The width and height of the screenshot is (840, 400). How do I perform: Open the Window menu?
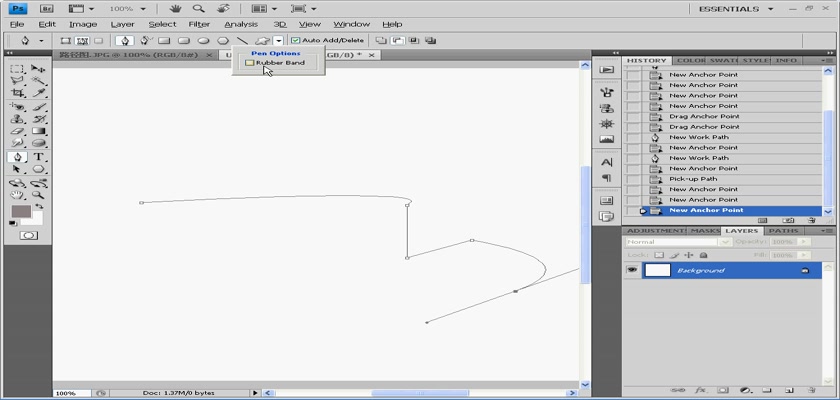point(351,24)
